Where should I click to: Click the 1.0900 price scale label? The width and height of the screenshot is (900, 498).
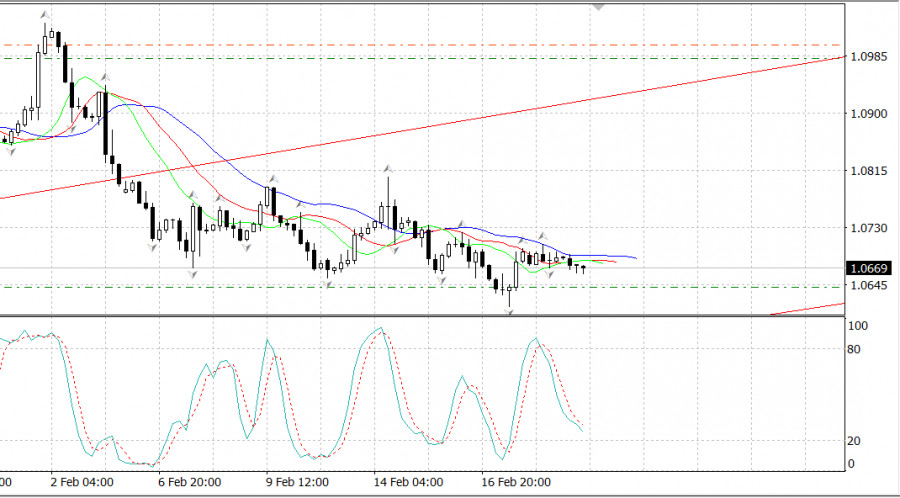pyautogui.click(x=868, y=114)
